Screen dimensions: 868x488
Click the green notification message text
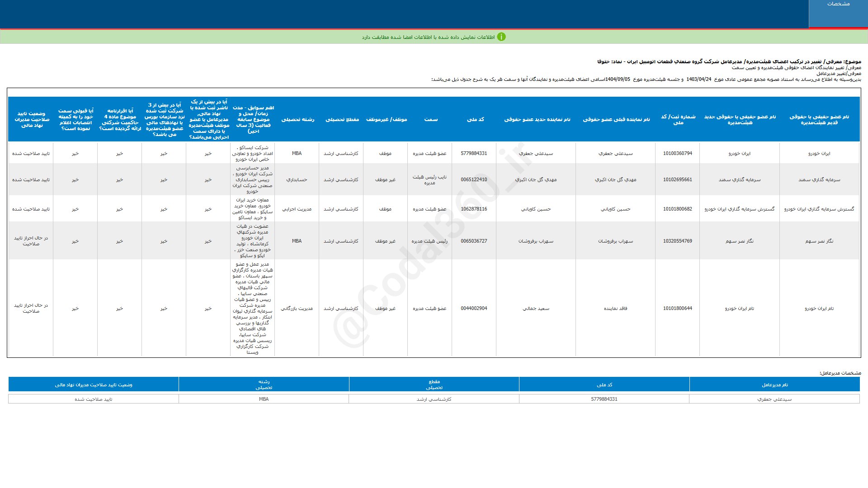(x=428, y=37)
